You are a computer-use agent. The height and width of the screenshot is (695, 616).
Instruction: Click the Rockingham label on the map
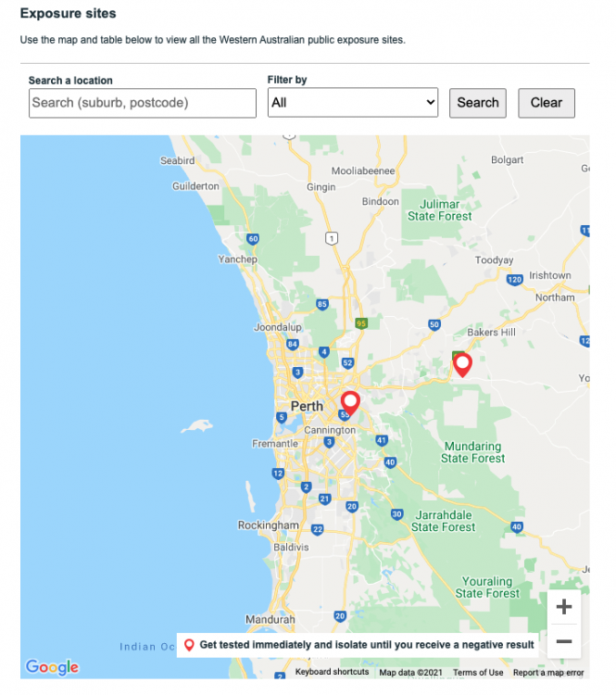coord(269,525)
